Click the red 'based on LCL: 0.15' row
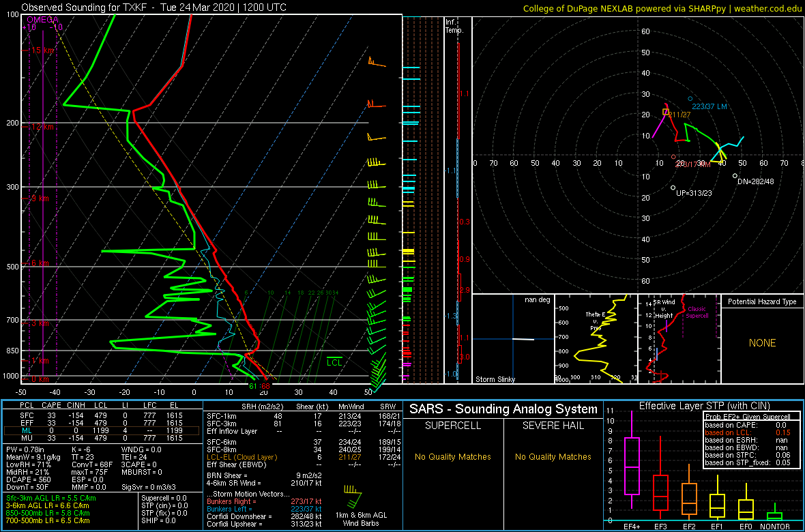The image size is (805, 532). coord(748,432)
